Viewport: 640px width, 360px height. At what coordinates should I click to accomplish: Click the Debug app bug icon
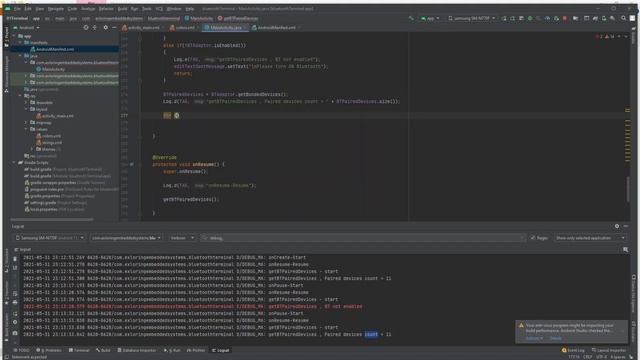[530, 18]
